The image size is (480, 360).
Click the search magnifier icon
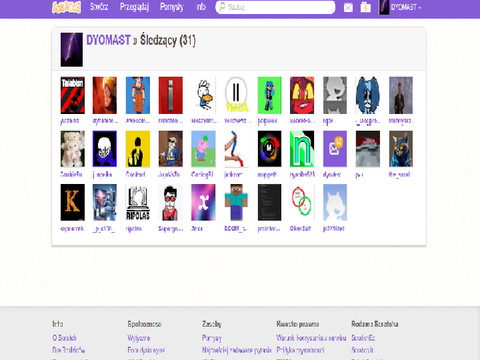point(222,7)
